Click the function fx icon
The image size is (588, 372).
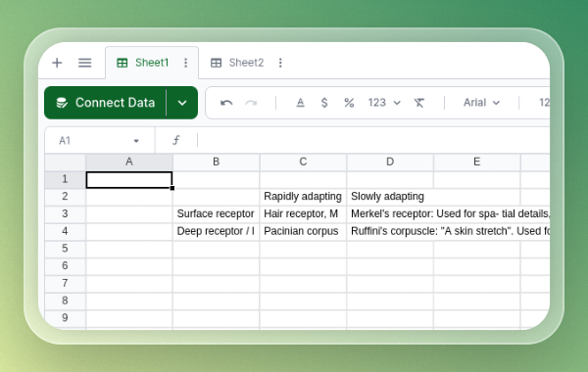[x=175, y=141]
